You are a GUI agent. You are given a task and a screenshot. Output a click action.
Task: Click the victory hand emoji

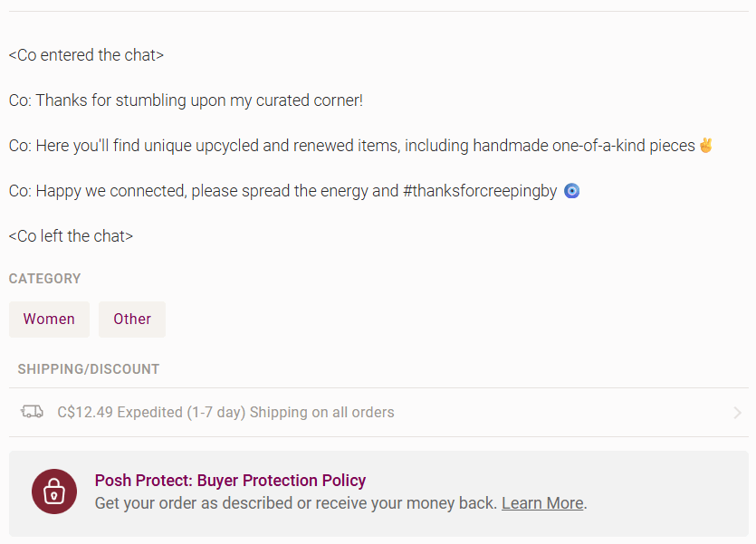[x=706, y=145]
